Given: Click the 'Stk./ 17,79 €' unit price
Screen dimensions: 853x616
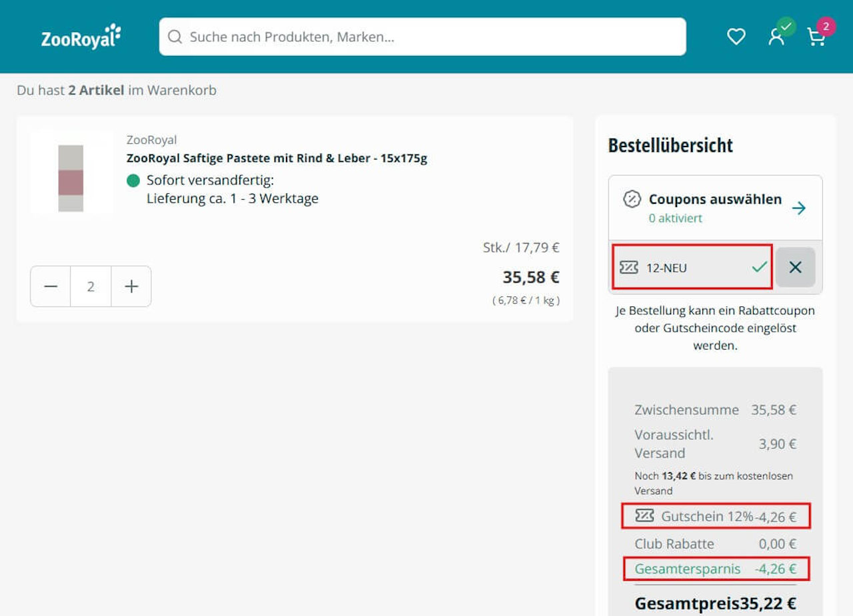Looking at the screenshot, I should point(521,248).
